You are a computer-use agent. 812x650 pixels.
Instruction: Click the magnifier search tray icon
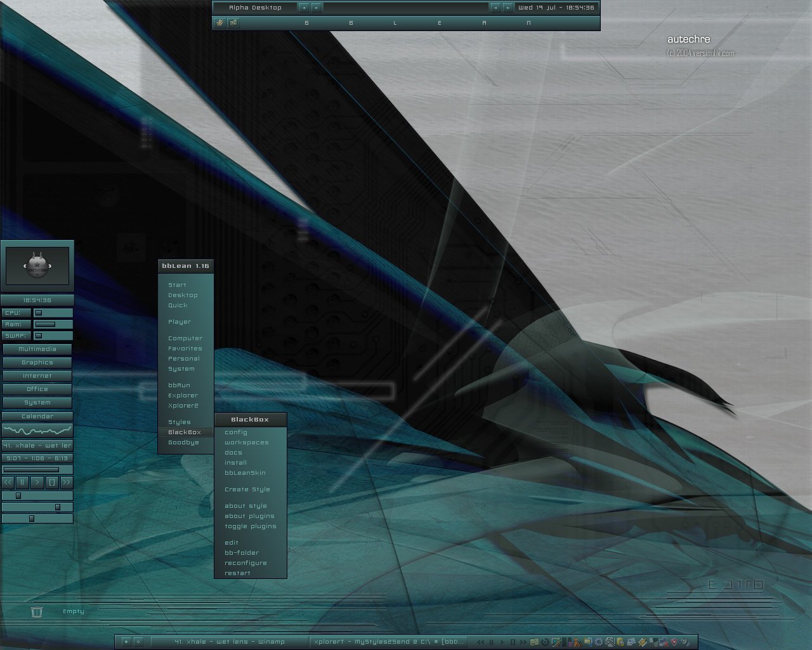pyautogui.click(x=610, y=642)
